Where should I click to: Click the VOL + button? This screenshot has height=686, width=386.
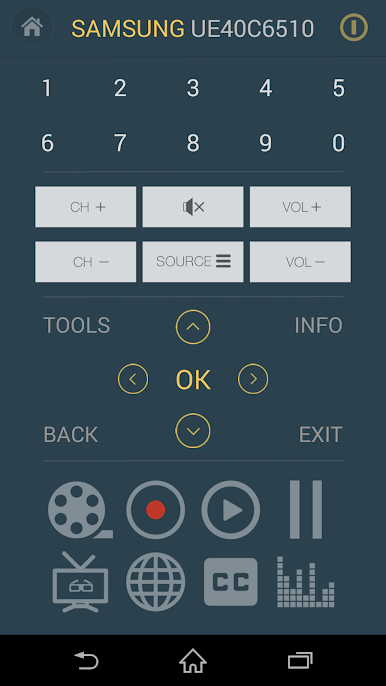pos(300,206)
